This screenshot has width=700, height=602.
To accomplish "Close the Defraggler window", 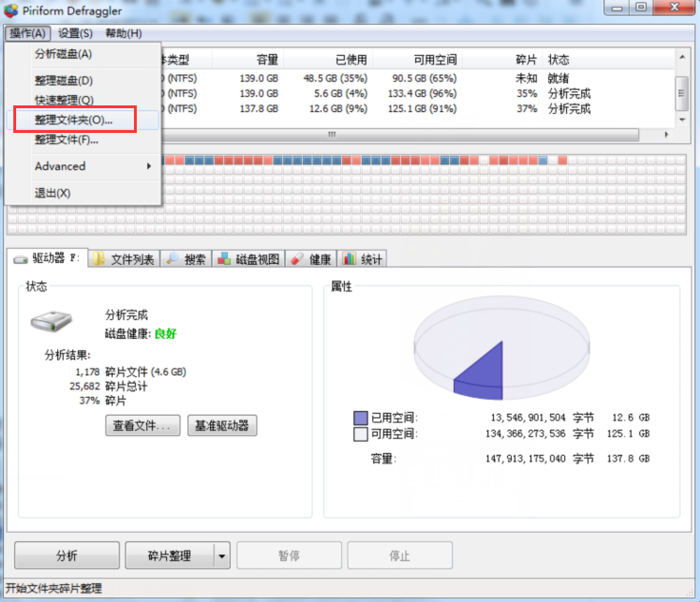I will pos(674,8).
